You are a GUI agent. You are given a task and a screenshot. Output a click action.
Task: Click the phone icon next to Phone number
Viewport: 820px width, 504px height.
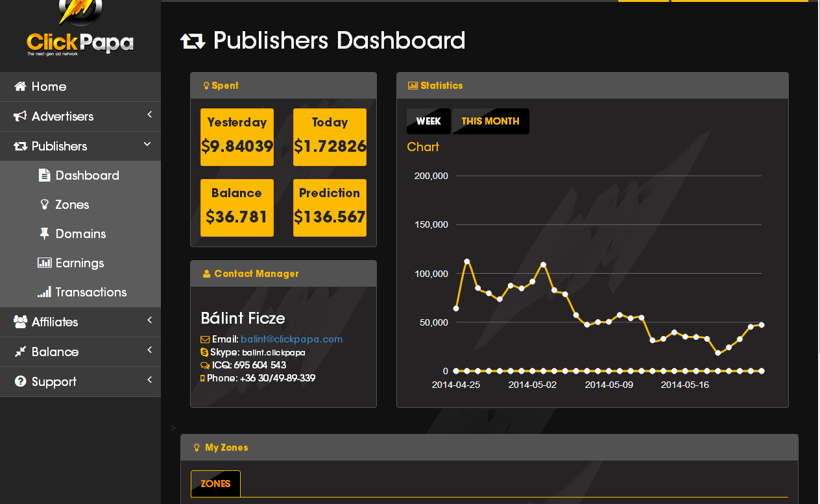pyautogui.click(x=202, y=378)
